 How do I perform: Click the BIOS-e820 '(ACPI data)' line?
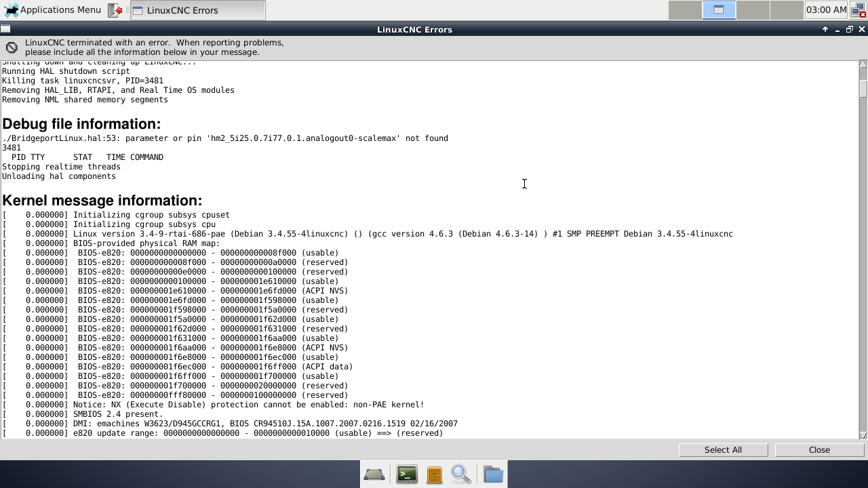point(178,367)
